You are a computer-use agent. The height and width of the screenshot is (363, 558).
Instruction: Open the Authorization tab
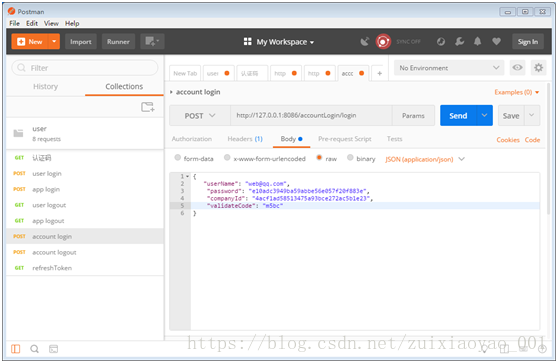(x=191, y=139)
